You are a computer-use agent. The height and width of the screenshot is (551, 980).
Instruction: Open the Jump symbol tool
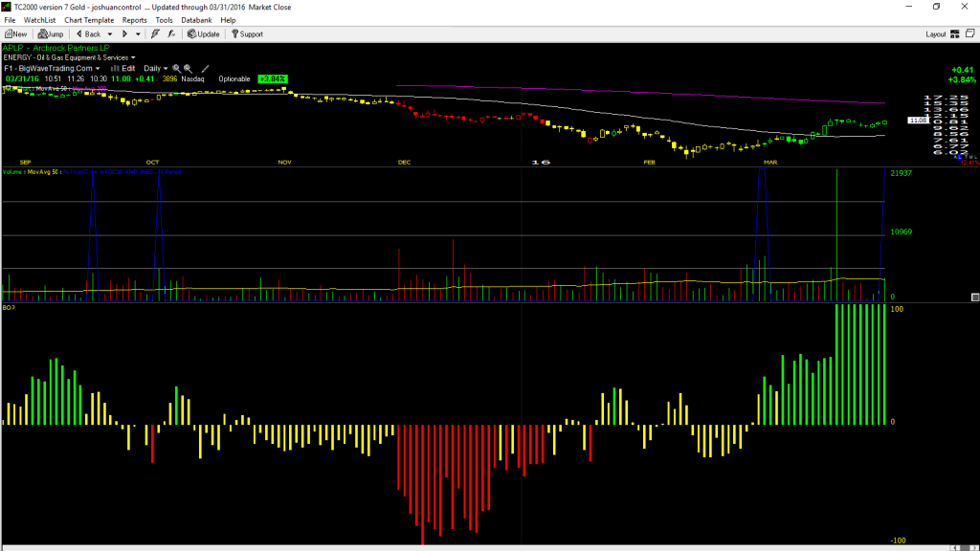click(51, 34)
